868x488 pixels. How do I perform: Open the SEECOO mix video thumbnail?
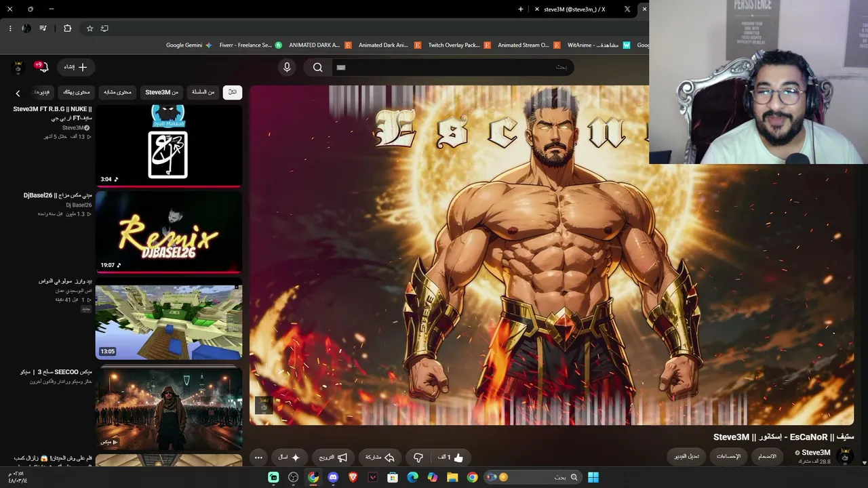(169, 408)
